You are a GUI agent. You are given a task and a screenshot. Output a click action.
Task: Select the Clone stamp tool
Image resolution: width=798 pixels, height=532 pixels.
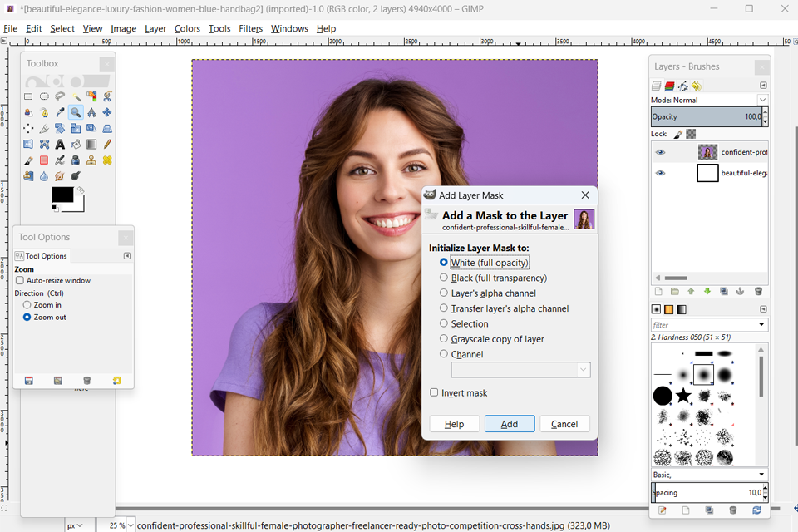click(x=91, y=160)
